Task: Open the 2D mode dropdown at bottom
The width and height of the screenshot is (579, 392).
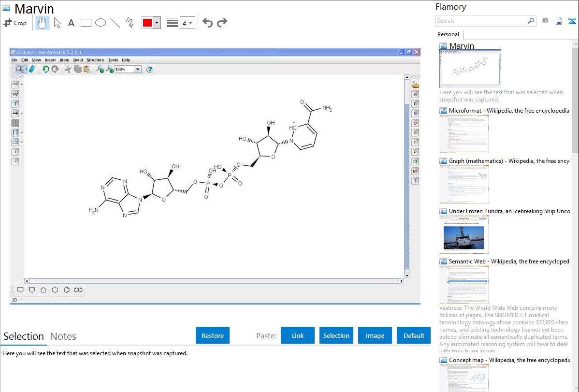Action: tap(21, 300)
